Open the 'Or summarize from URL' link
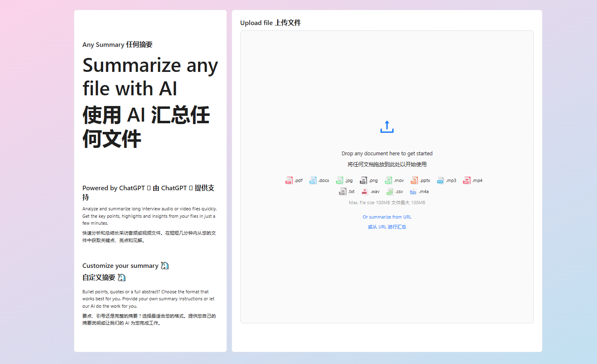Viewport: 597px width, 364px height. [x=387, y=217]
